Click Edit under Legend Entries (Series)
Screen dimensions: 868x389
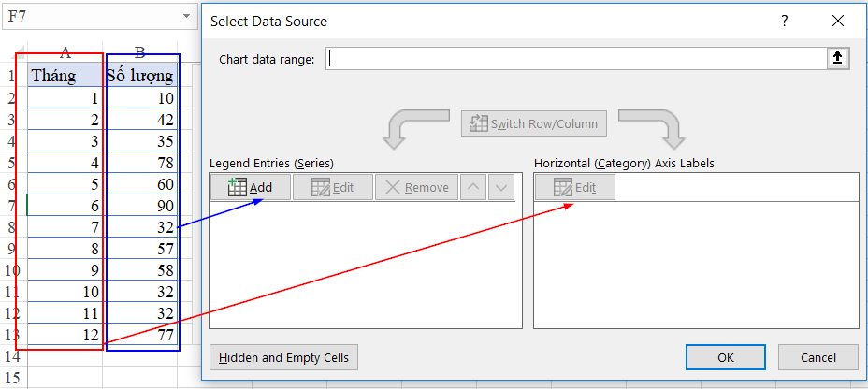point(332,187)
